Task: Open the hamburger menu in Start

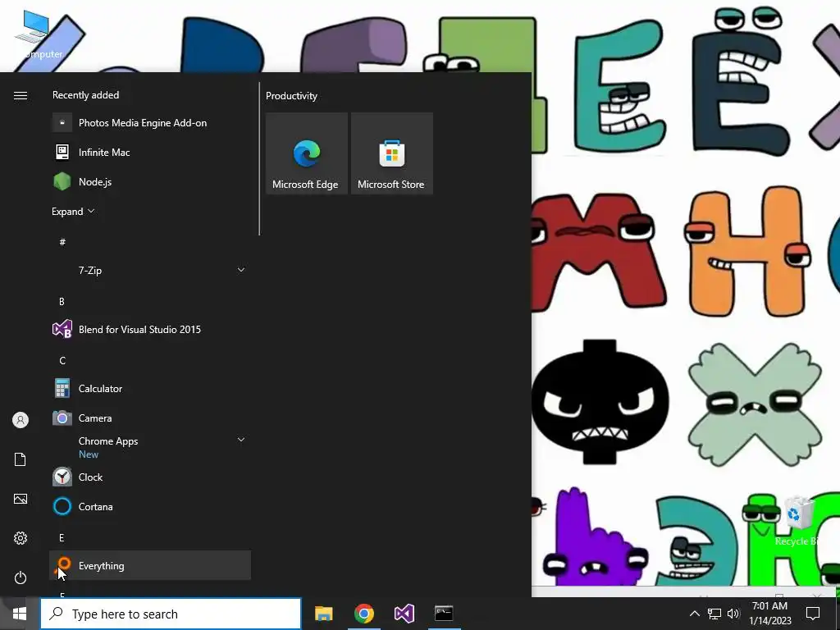Action: click(x=21, y=95)
